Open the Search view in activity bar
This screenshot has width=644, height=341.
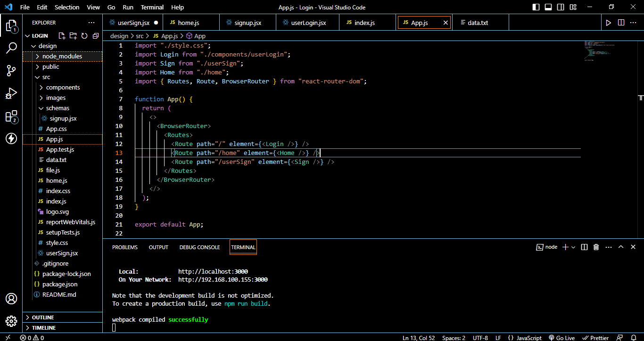(x=11, y=48)
